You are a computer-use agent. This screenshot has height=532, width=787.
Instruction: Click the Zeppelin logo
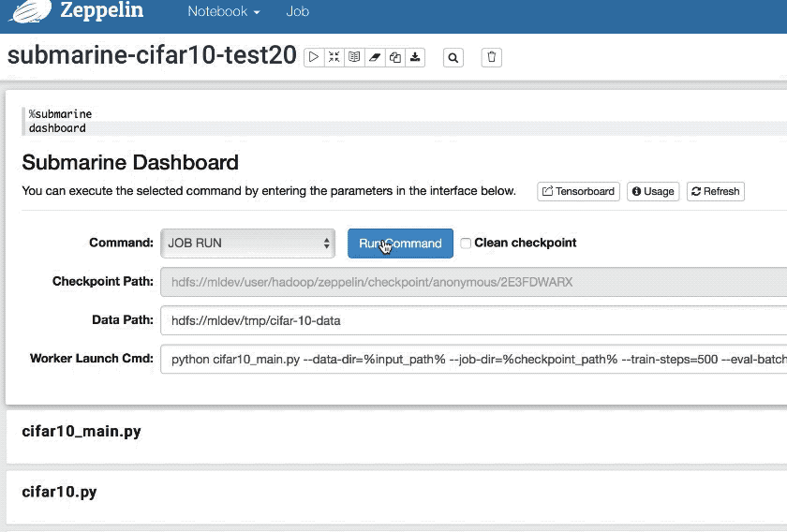tap(31, 11)
